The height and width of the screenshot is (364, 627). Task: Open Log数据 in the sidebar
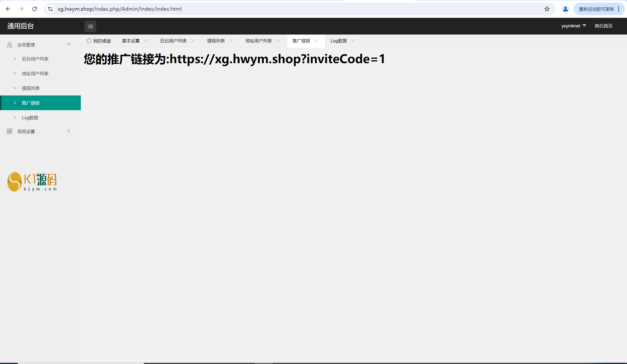pyautogui.click(x=30, y=117)
